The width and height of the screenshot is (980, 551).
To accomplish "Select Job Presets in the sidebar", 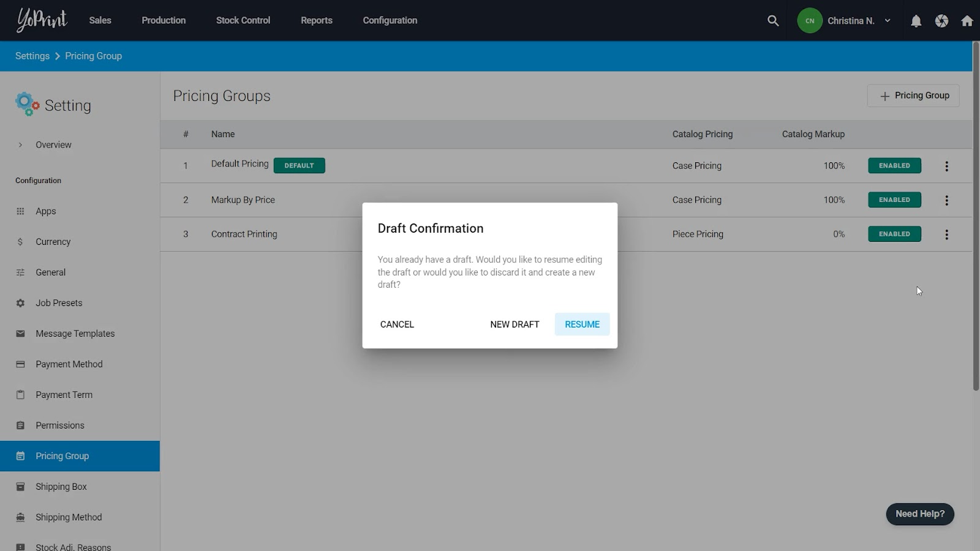I will click(x=80, y=303).
